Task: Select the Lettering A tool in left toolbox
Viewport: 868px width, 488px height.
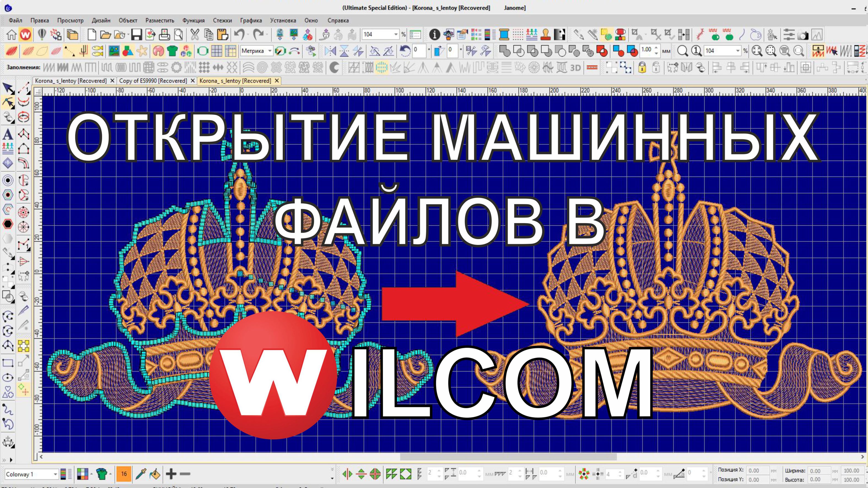Action: 8,134
